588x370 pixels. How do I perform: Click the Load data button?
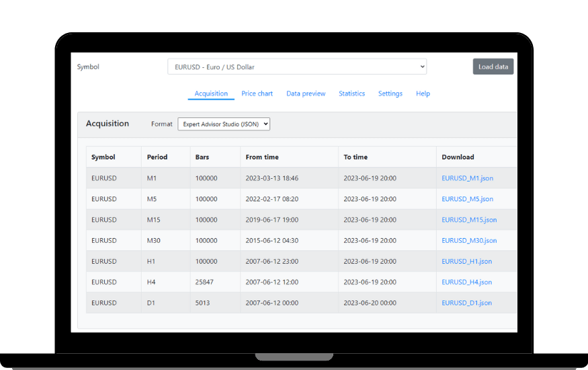493,67
